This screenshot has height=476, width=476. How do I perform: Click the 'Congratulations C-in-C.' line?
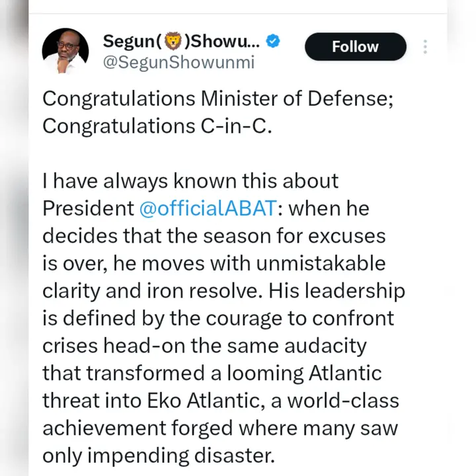click(157, 126)
